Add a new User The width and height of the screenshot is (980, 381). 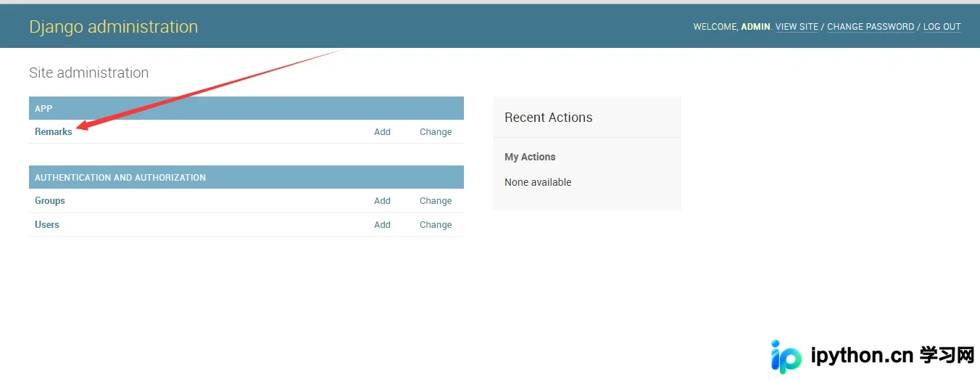pos(382,225)
